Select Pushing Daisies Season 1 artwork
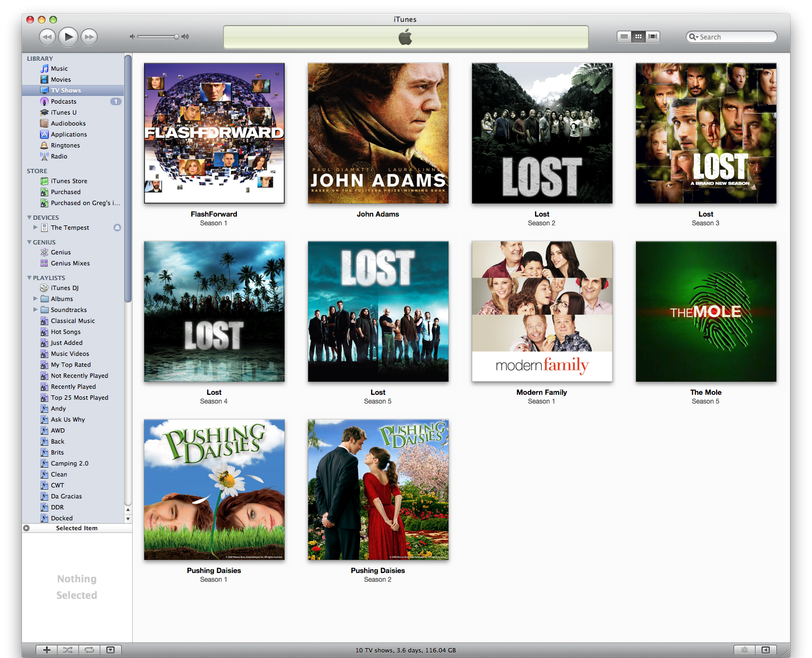The image size is (812, 658). point(214,490)
